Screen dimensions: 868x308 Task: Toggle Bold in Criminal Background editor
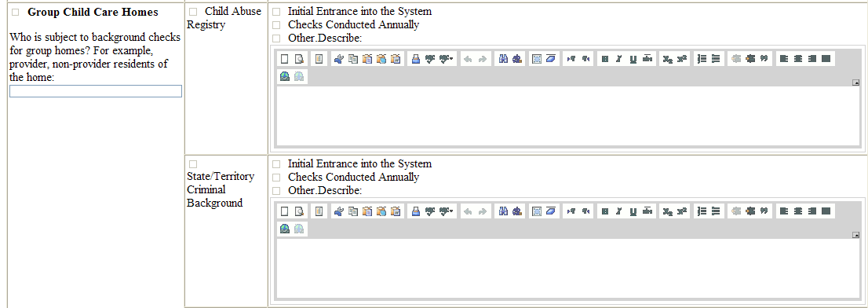(x=604, y=211)
